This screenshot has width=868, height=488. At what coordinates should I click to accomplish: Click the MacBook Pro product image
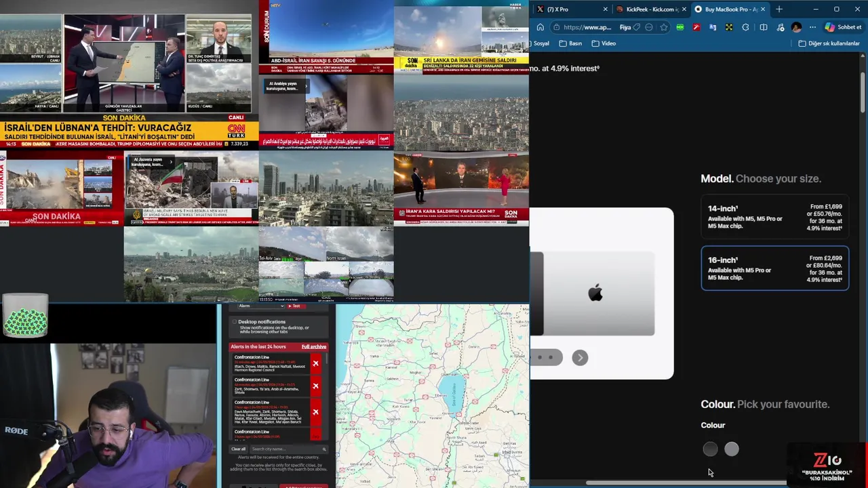[x=593, y=293]
